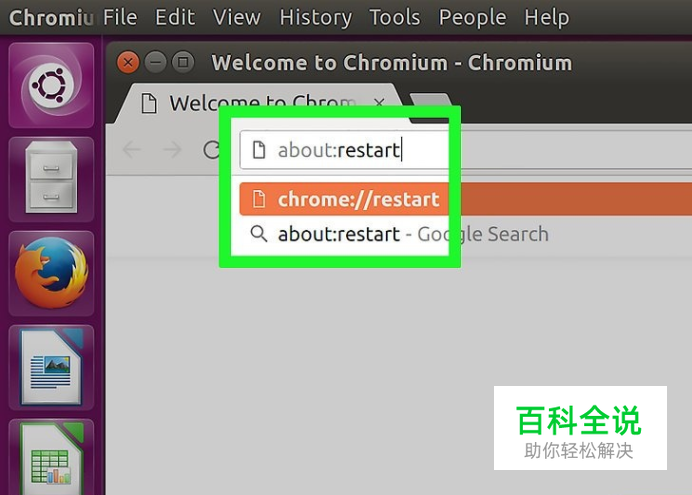
Task: Open the Tools menu
Action: click(395, 18)
